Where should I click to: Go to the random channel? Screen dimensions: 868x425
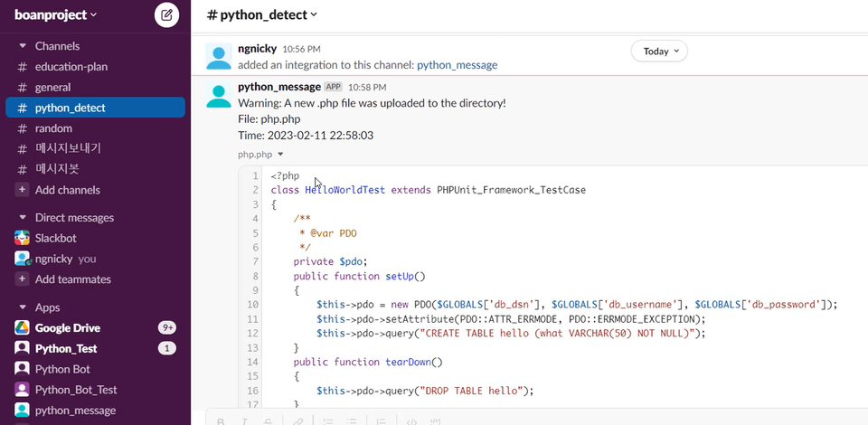(95, 128)
